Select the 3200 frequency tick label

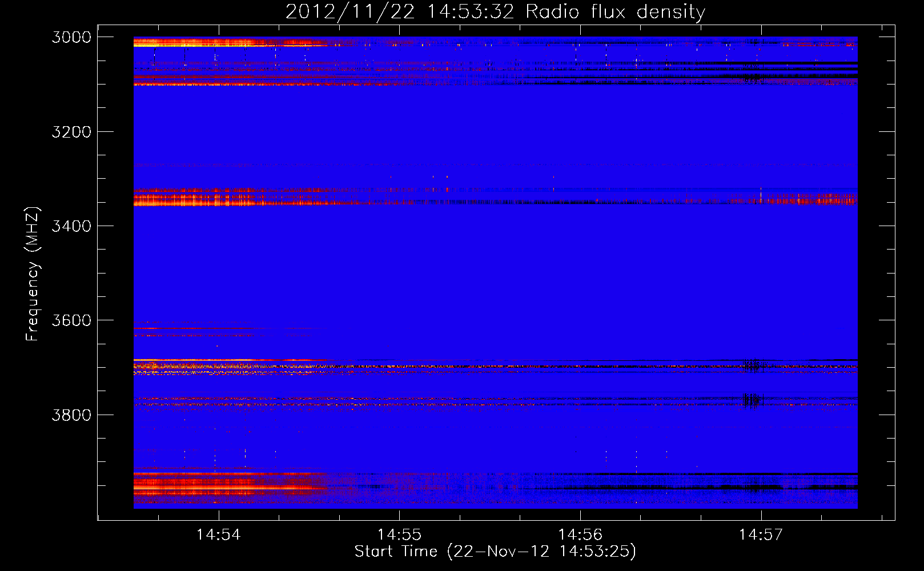tap(71, 132)
